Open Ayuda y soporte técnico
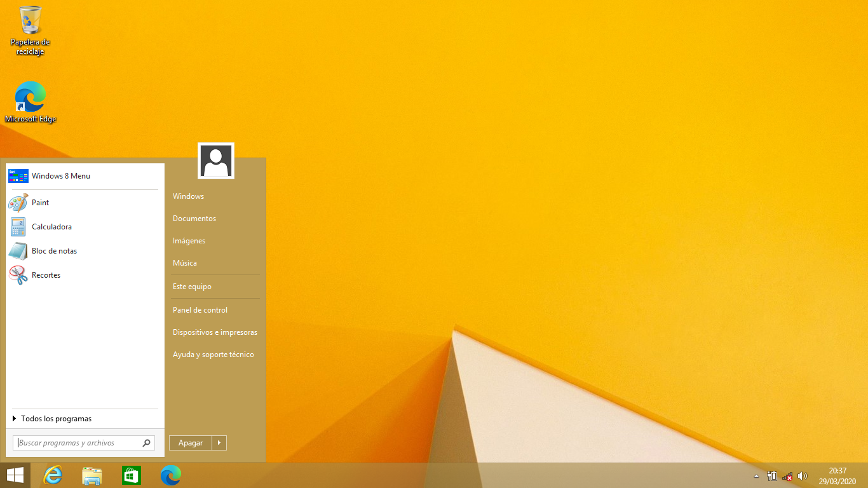Image resolution: width=868 pixels, height=488 pixels. click(x=213, y=355)
